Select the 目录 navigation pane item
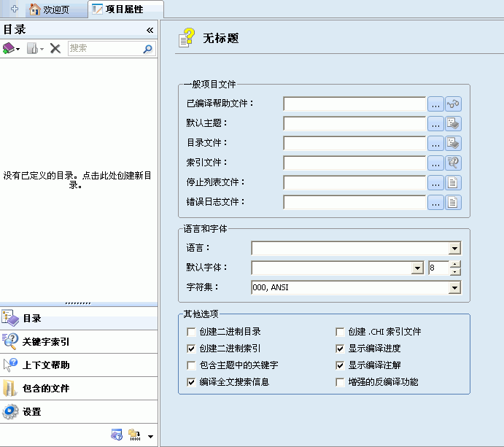This screenshot has width=504, height=447. click(x=79, y=319)
